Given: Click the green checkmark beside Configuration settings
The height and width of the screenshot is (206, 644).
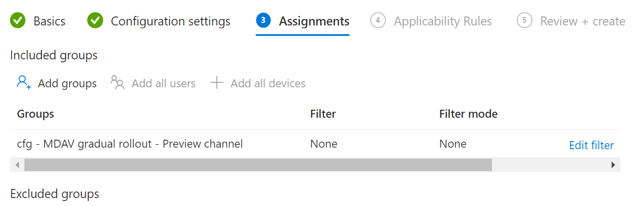Looking at the screenshot, I should pyautogui.click(x=95, y=21).
